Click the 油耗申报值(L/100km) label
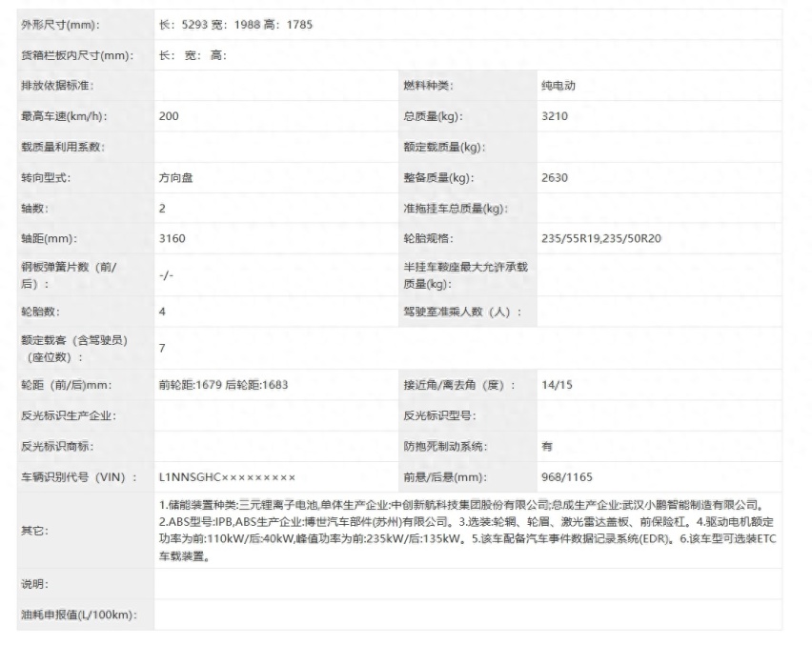 (79, 615)
